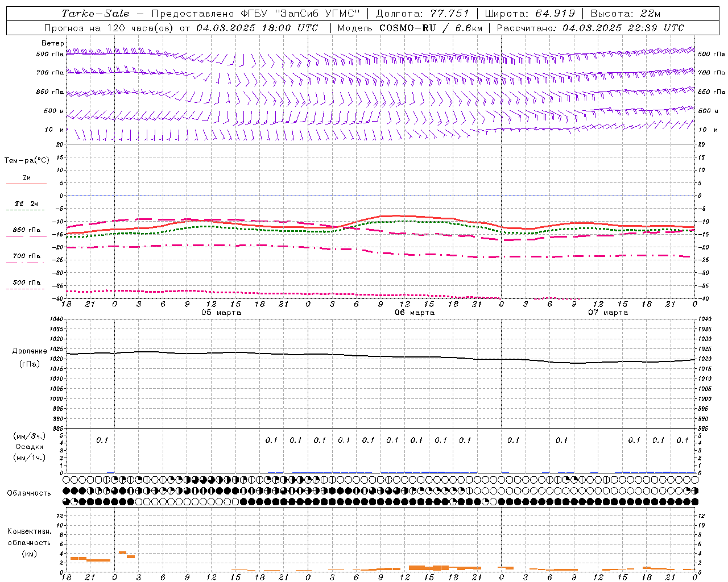Click the highest orange convective cloud bar

pyautogui.click(x=122, y=552)
